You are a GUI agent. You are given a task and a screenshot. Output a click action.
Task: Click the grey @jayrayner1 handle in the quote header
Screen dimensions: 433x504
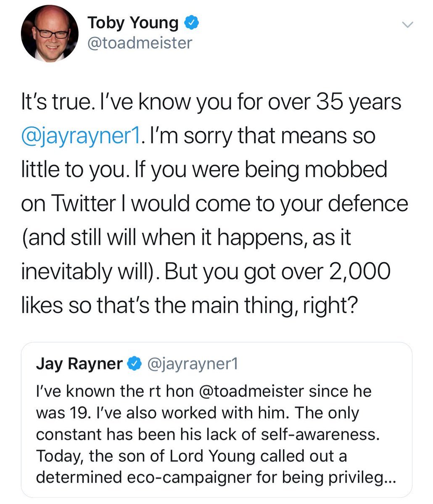pos(191,364)
